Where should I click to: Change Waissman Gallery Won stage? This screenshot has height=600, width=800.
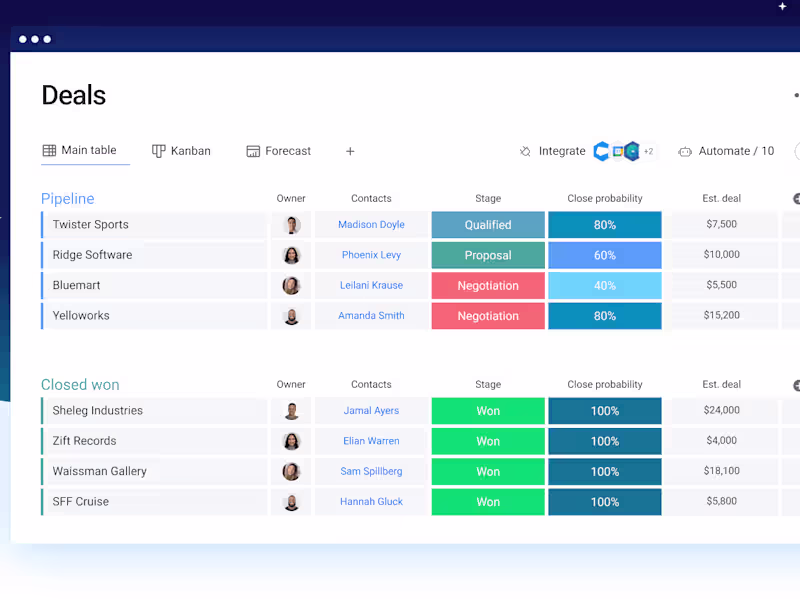(x=488, y=472)
